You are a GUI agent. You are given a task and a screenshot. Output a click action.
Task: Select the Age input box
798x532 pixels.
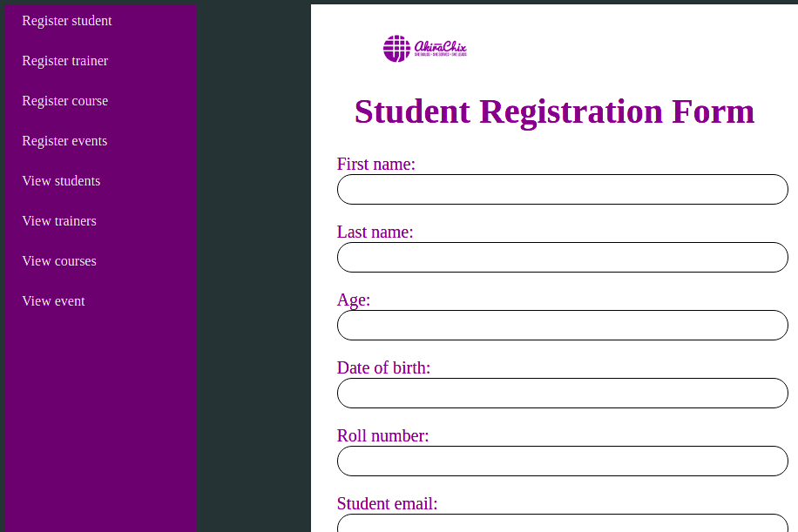562,326
